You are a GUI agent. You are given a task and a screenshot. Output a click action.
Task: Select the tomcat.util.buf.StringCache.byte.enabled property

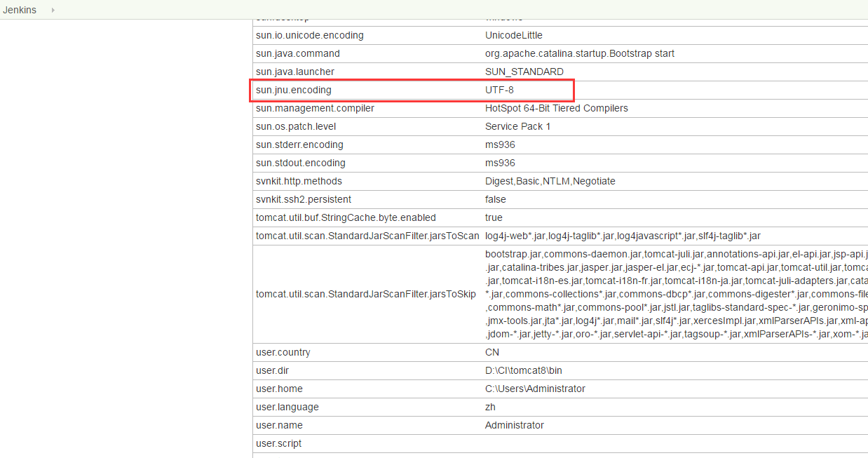[346, 217]
